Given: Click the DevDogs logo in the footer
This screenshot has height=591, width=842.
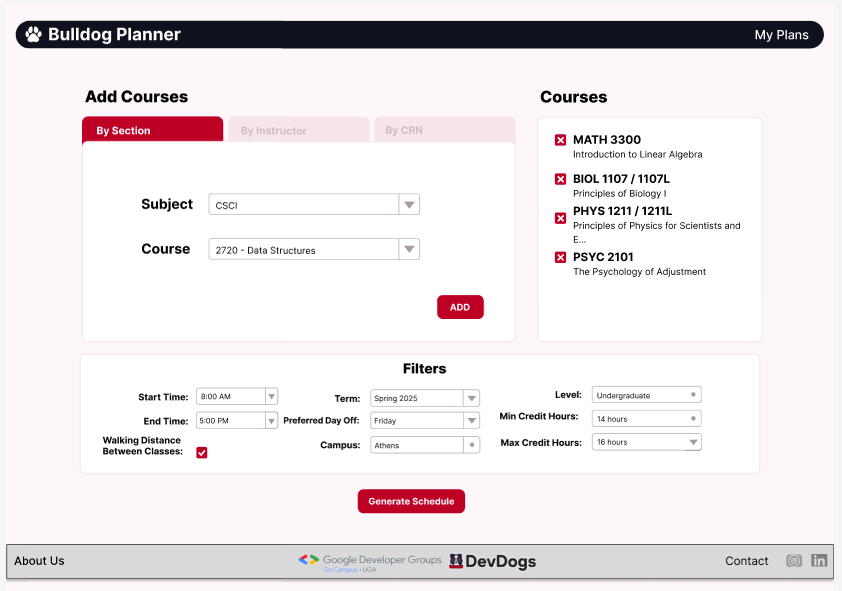Looking at the screenshot, I should coord(492,562).
